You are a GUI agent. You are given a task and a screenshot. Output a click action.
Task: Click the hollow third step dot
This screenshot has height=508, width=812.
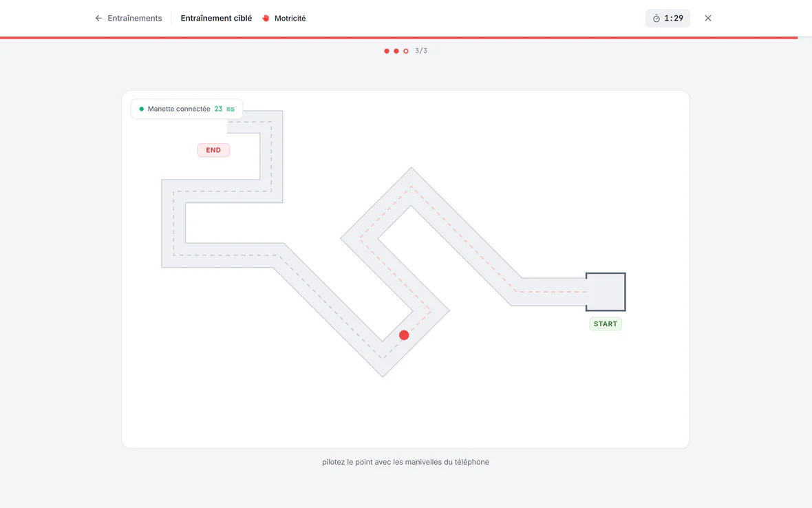click(406, 51)
